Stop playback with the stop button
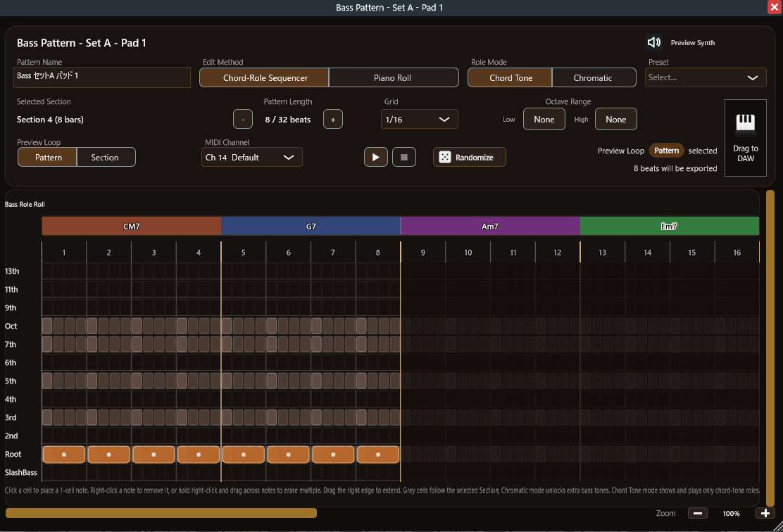 pyautogui.click(x=404, y=157)
